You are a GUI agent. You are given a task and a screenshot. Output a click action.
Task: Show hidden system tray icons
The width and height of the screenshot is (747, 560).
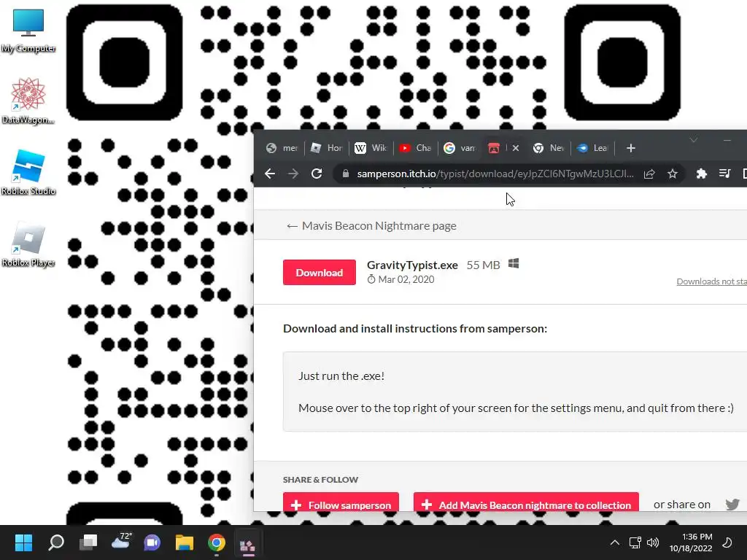point(615,542)
